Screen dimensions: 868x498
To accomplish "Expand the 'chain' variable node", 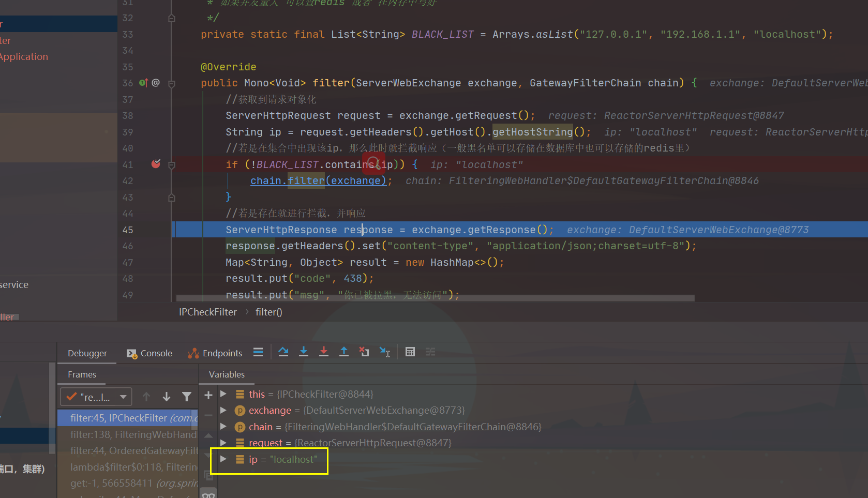I will (x=223, y=426).
